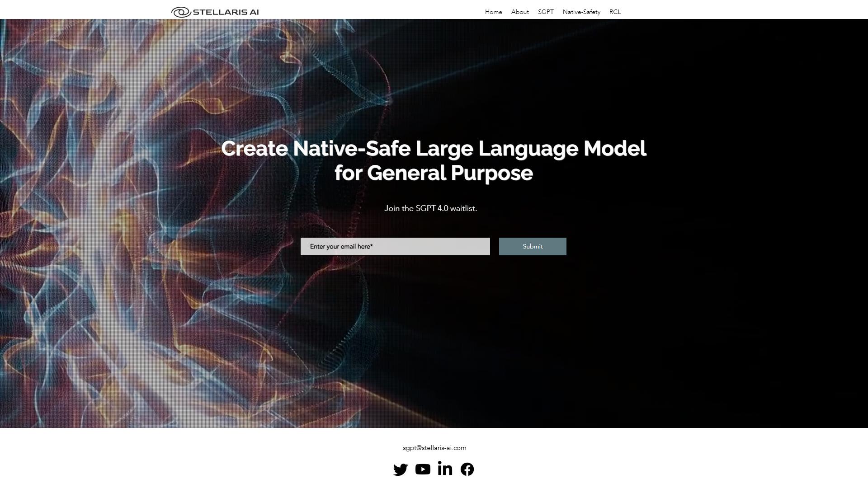Open the Native-Safety nav link
The width and height of the screenshot is (868, 488).
(x=581, y=12)
